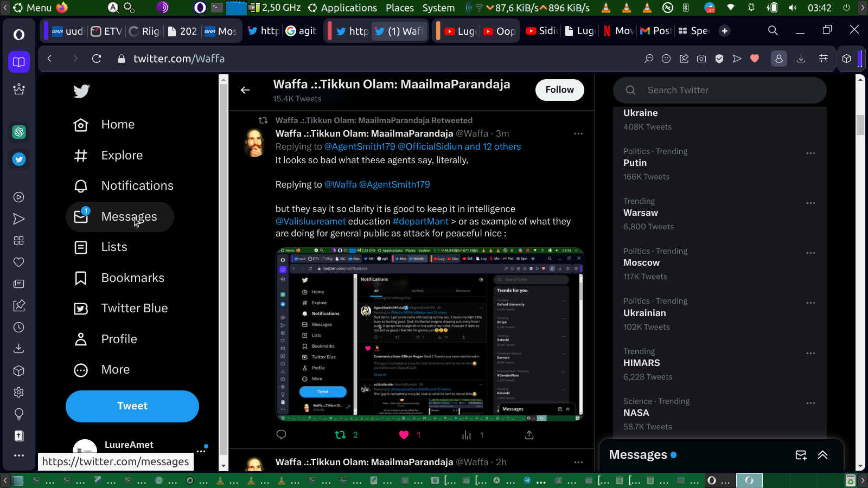
Task: Open more options for the HIMARS trend
Action: 810,353
